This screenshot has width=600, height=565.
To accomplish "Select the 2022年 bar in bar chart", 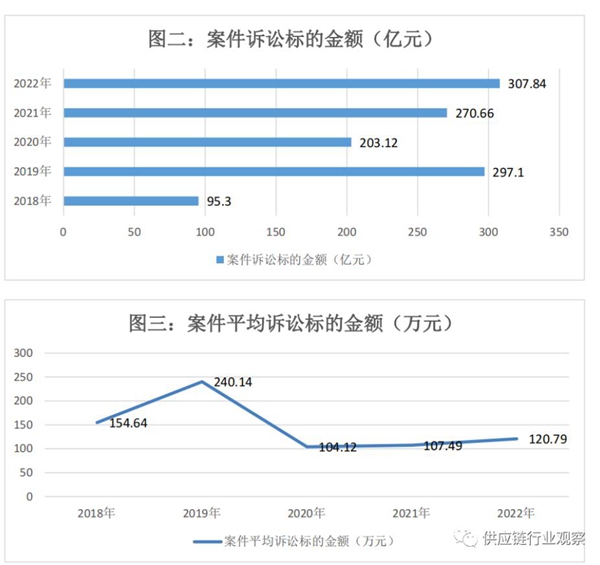I will pos(281,83).
